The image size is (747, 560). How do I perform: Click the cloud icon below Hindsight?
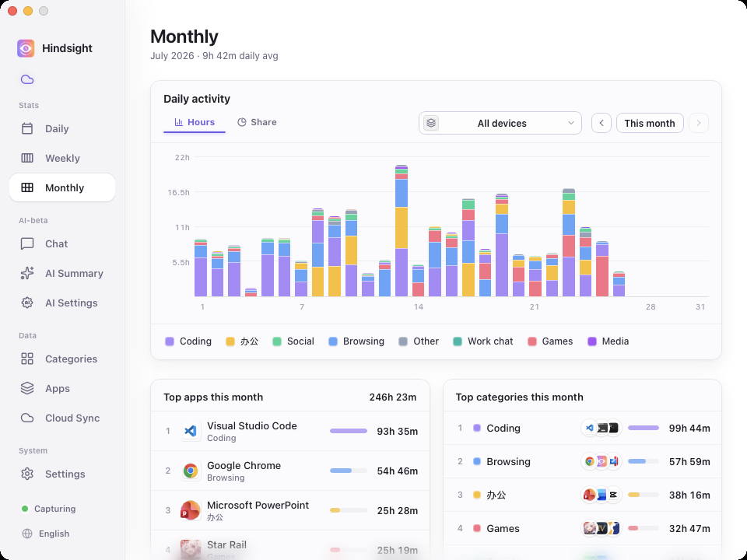(x=27, y=79)
